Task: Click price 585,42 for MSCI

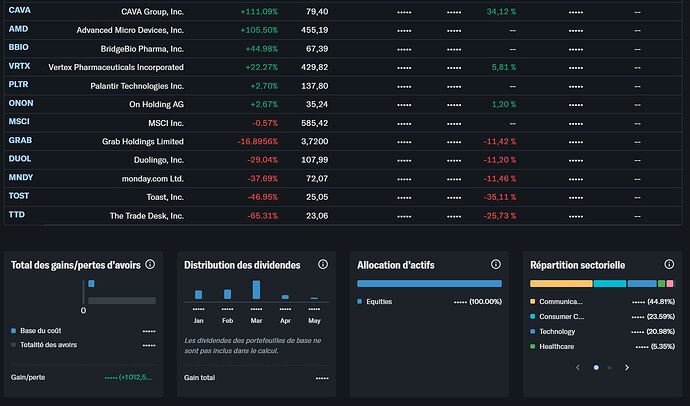Action: pos(315,123)
